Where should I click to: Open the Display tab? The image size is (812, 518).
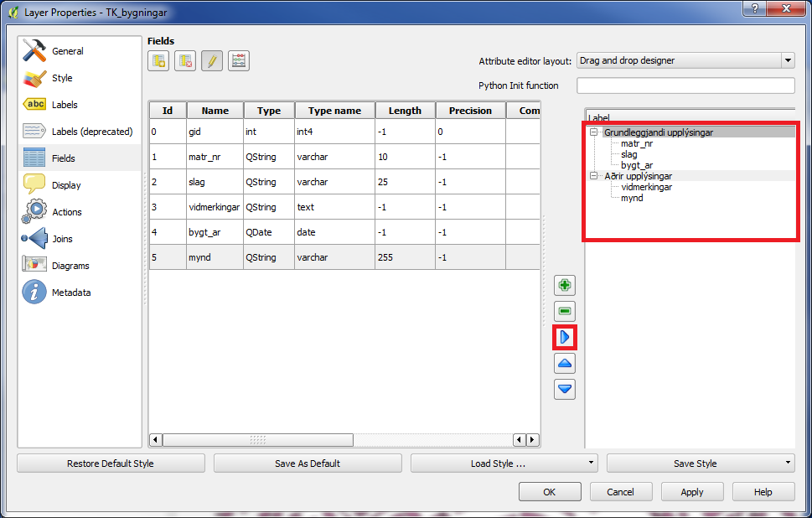[x=80, y=185]
